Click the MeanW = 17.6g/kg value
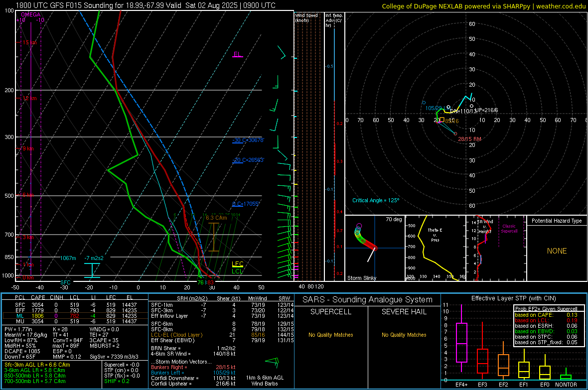Image resolution: width=588 pixels, height=390 pixels. 26,335
